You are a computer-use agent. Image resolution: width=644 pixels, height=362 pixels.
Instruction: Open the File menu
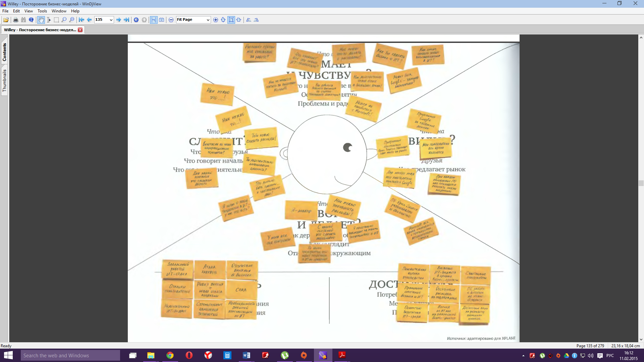5,11
